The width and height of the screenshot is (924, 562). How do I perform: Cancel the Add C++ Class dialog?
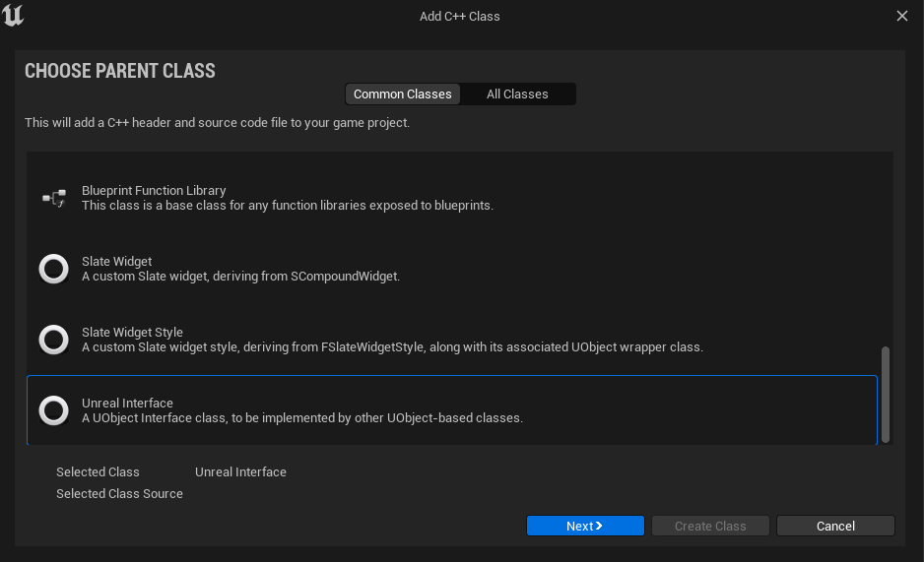pos(835,526)
